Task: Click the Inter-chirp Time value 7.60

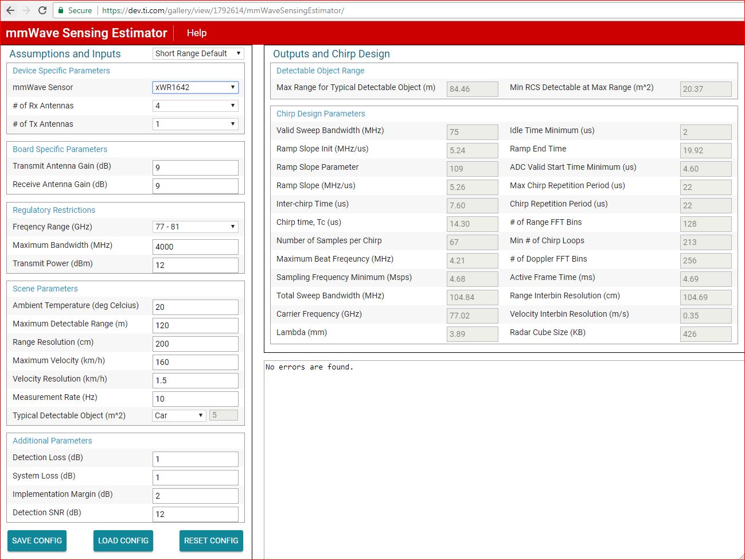Action: (x=473, y=205)
